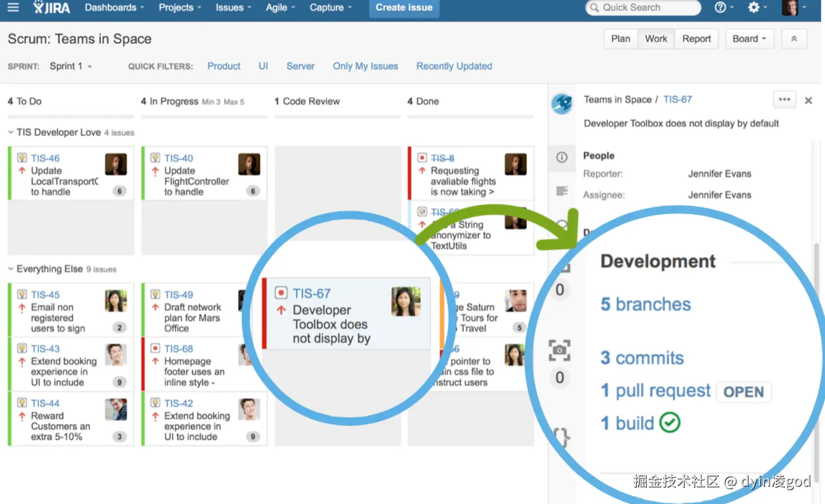Collapse the board header with double-chevron icon
This screenshot has width=825, height=504.
794,39
